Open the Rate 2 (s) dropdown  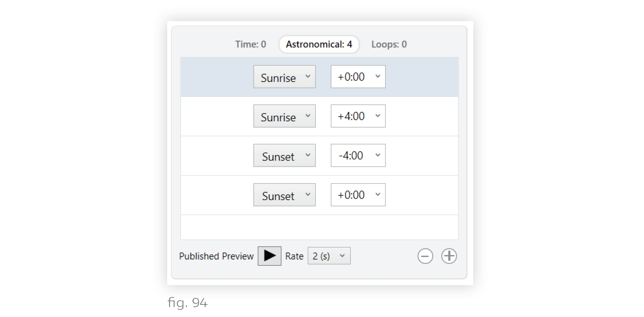pyautogui.click(x=329, y=256)
